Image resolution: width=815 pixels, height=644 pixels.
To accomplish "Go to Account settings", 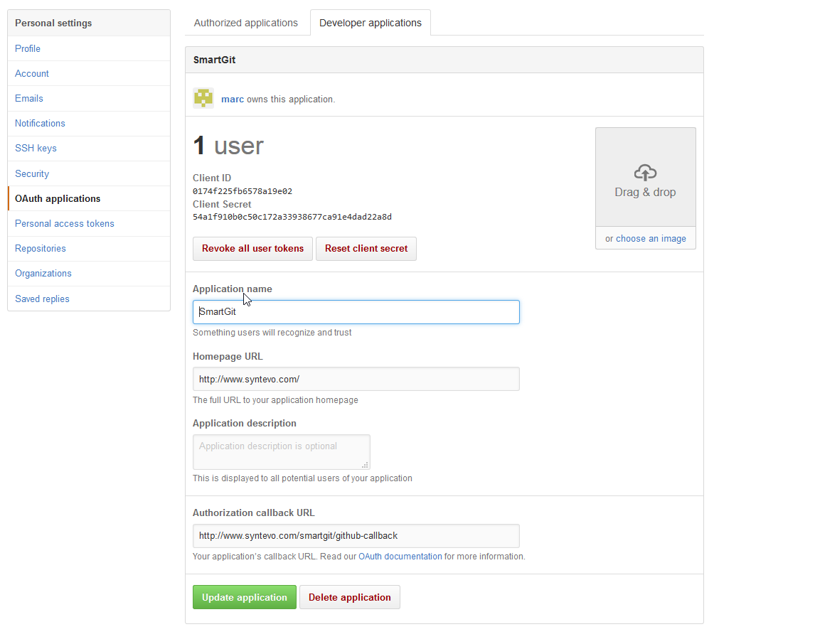I will click(32, 73).
